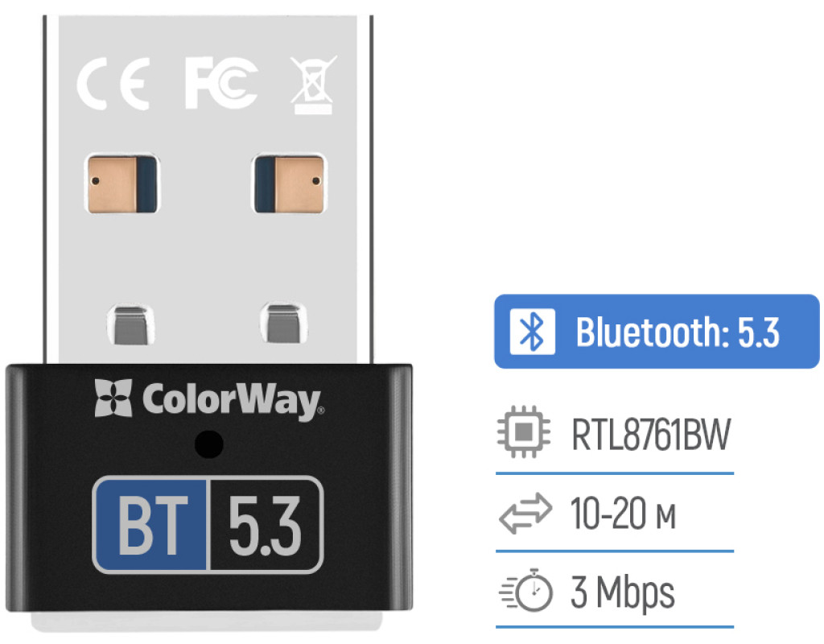
Task: Click the CE certification mark
Action: pyautogui.click(x=113, y=84)
